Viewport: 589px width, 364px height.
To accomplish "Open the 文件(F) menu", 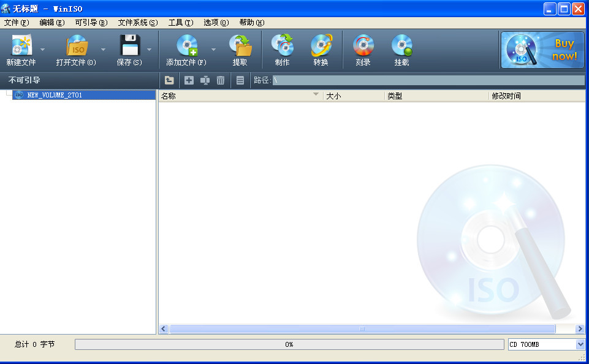I will [17, 23].
